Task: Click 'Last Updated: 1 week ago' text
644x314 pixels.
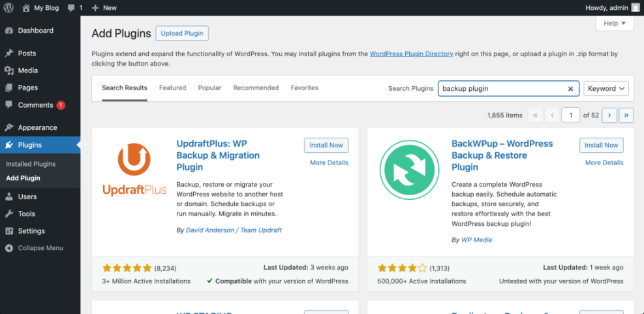Action: (583, 268)
